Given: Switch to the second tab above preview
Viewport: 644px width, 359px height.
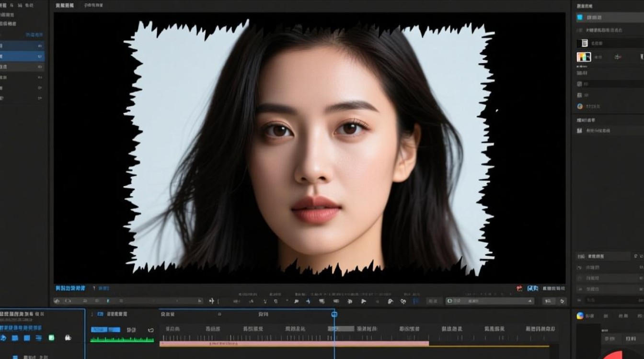Looking at the screenshot, I should [x=93, y=6].
